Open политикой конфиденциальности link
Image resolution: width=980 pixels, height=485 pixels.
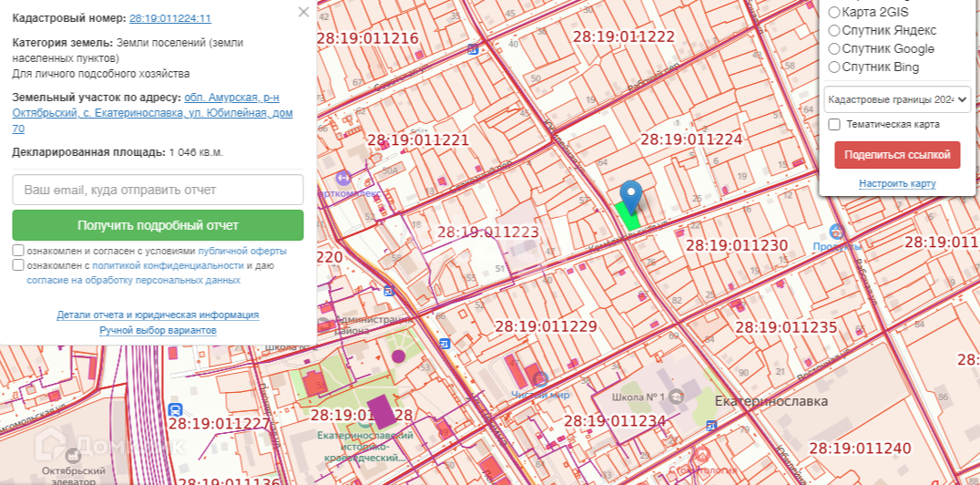168,266
